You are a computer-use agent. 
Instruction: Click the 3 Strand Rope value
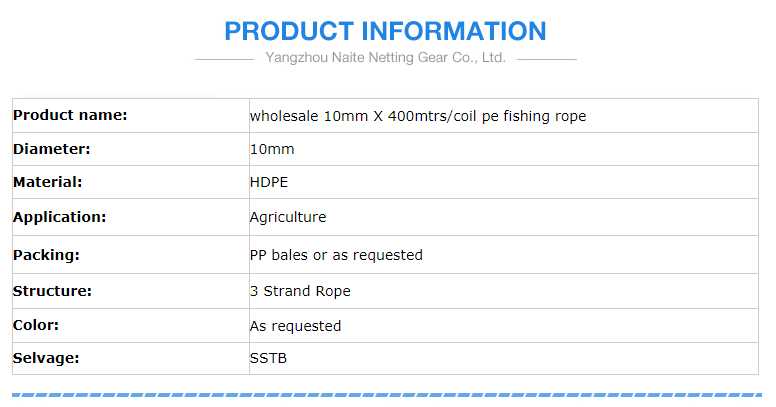pos(299,292)
